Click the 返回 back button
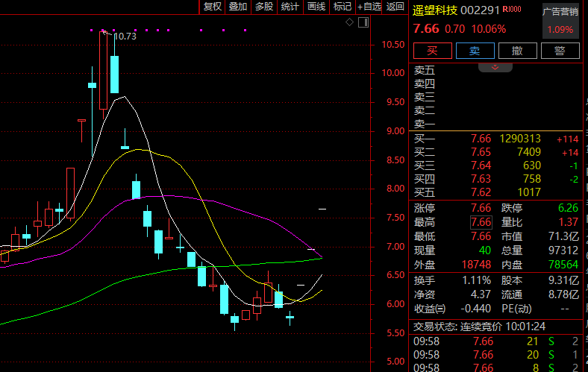 pos(395,7)
